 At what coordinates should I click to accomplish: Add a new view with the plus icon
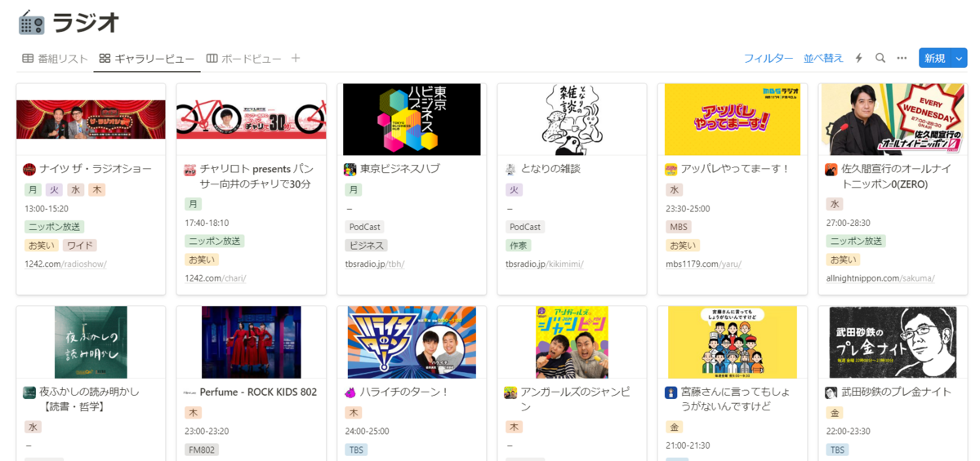tap(296, 58)
